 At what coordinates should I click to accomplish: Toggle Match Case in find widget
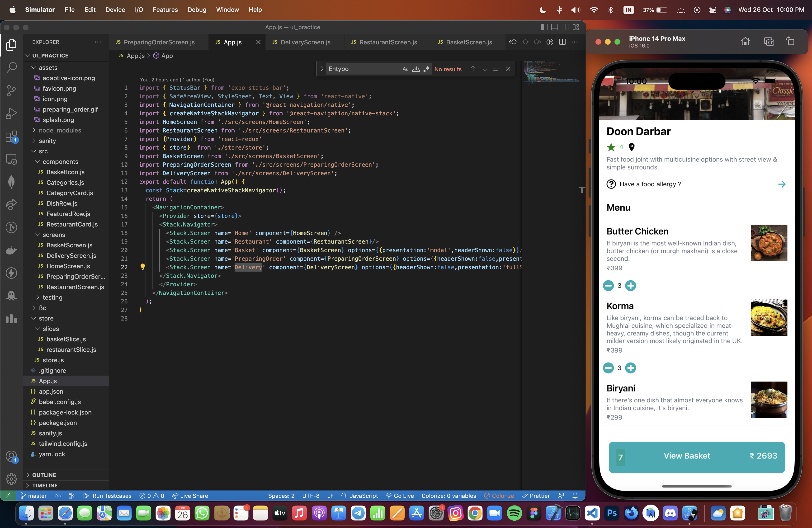405,69
